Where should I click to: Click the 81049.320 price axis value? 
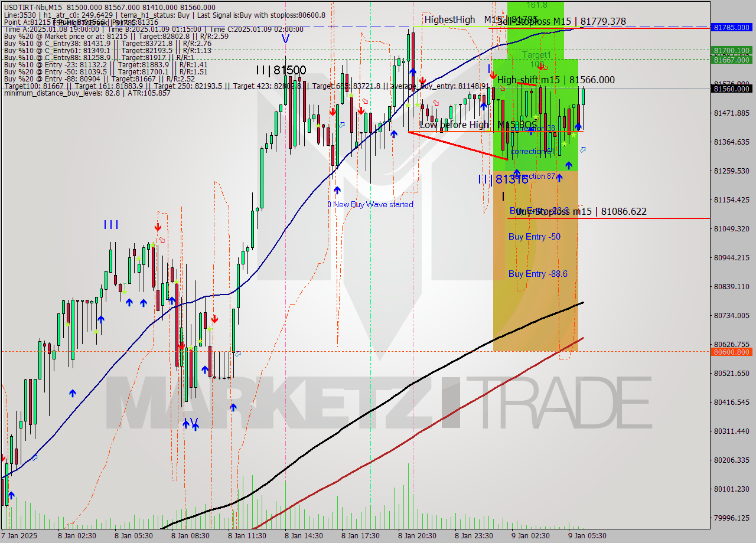tap(732, 228)
